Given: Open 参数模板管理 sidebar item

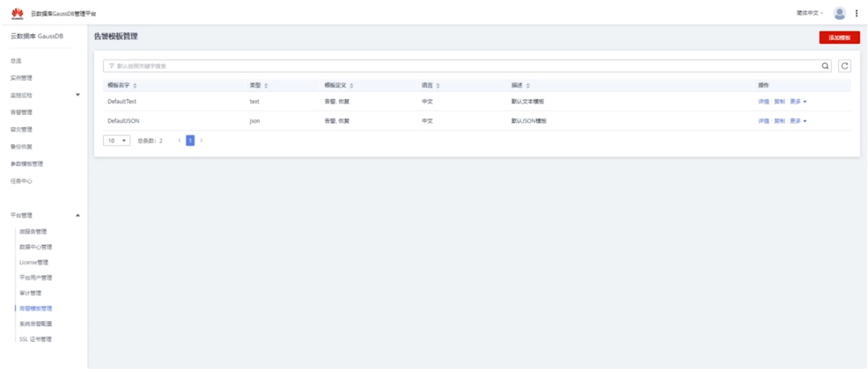Looking at the screenshot, I should (27, 164).
